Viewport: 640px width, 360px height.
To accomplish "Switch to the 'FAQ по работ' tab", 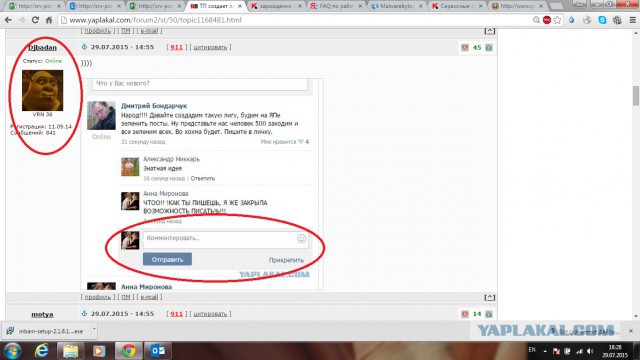I will (336, 6).
